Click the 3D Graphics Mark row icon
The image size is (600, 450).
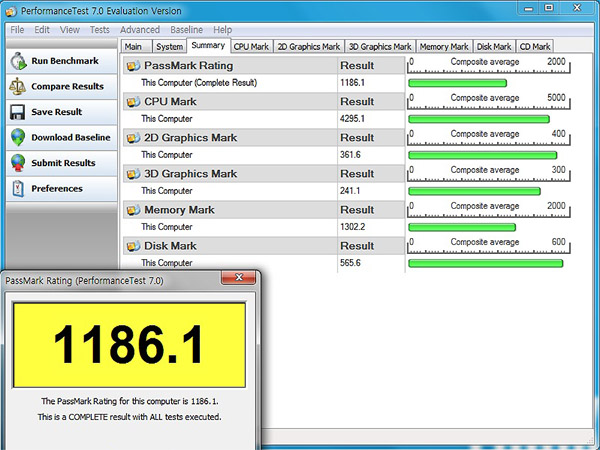(133, 174)
